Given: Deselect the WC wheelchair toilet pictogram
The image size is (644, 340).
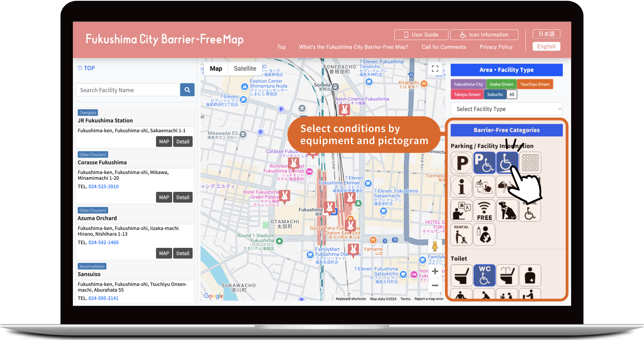Looking at the screenshot, I should point(484,275).
